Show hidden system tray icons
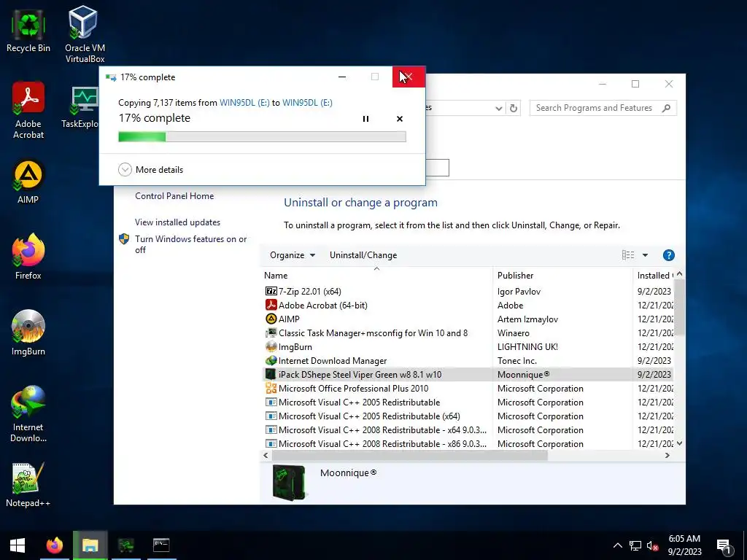This screenshot has width=747, height=560. pyautogui.click(x=617, y=545)
